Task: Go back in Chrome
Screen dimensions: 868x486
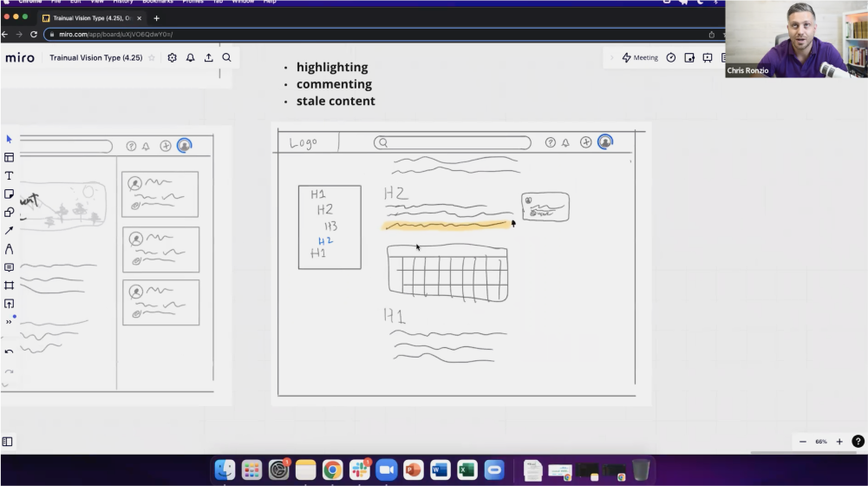Action: tap(5, 35)
